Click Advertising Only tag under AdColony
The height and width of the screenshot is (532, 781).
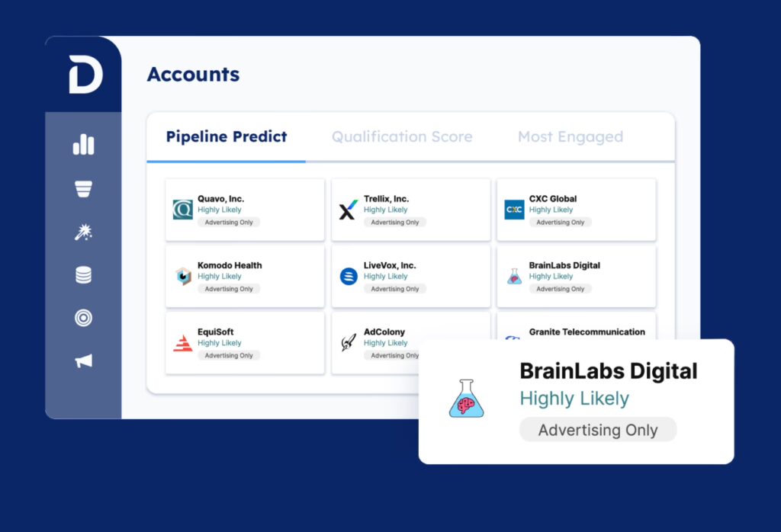pos(394,355)
